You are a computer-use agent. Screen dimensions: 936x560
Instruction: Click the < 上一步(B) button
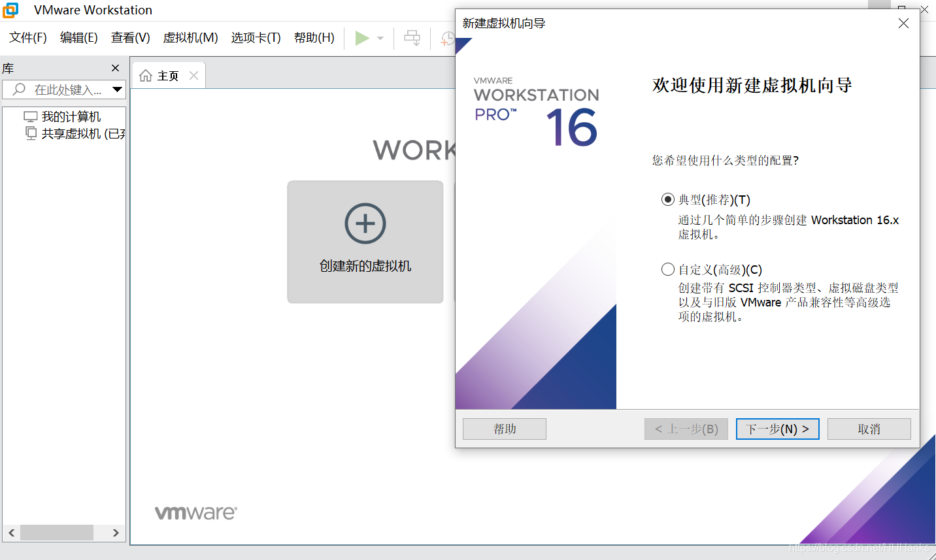click(686, 429)
